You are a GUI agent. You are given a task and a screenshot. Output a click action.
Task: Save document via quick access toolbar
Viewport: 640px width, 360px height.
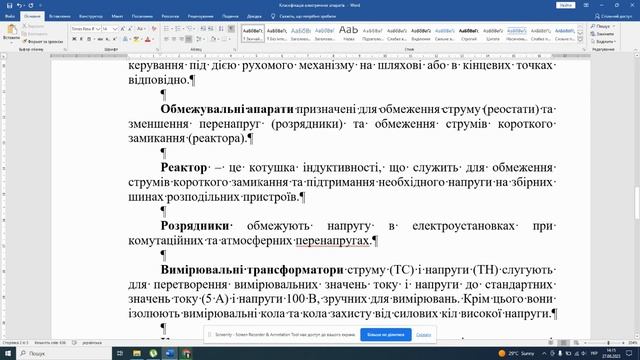(9, 5)
